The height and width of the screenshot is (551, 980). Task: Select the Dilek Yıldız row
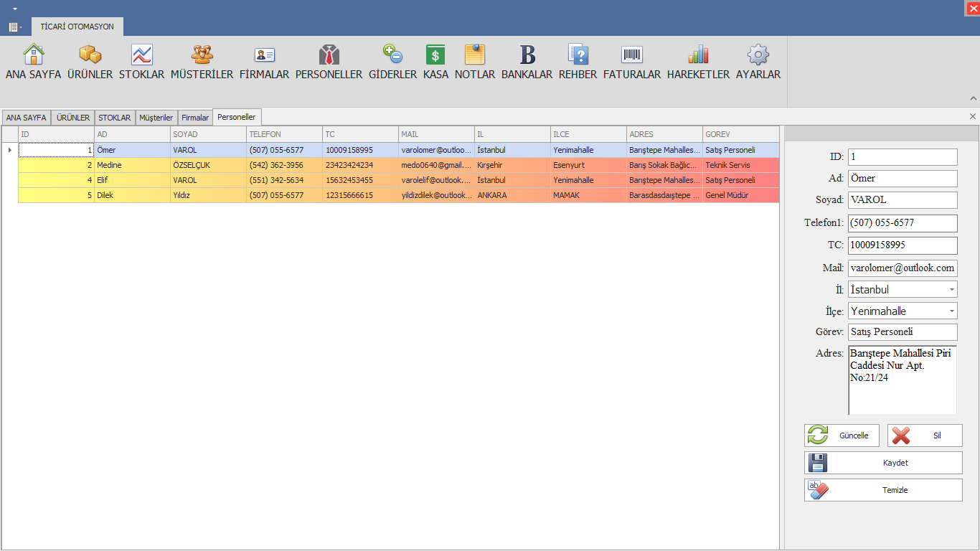point(398,195)
